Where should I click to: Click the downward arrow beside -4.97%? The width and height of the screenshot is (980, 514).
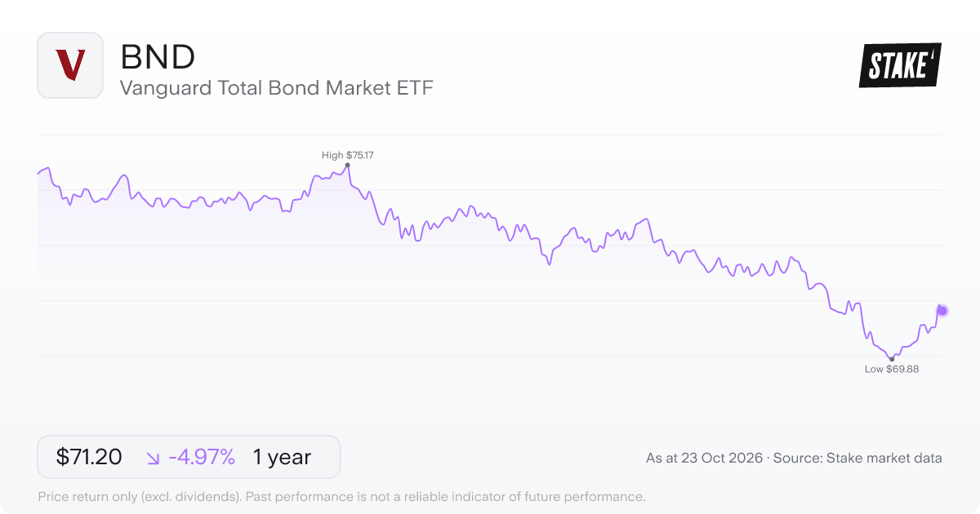click(154, 458)
